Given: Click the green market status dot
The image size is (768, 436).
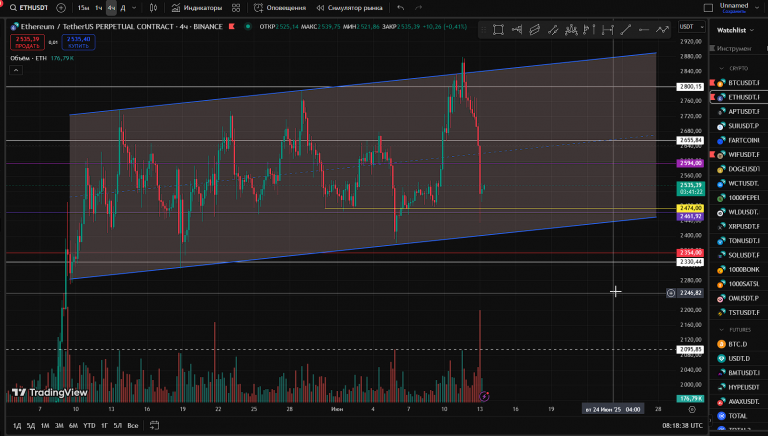Looking at the screenshot, I should pos(248,26).
